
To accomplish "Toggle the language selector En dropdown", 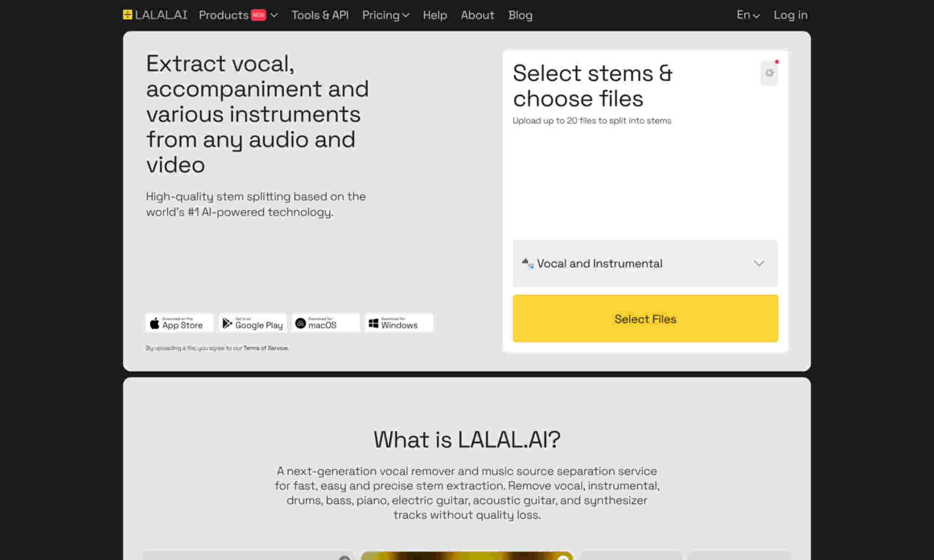I will coord(747,15).
